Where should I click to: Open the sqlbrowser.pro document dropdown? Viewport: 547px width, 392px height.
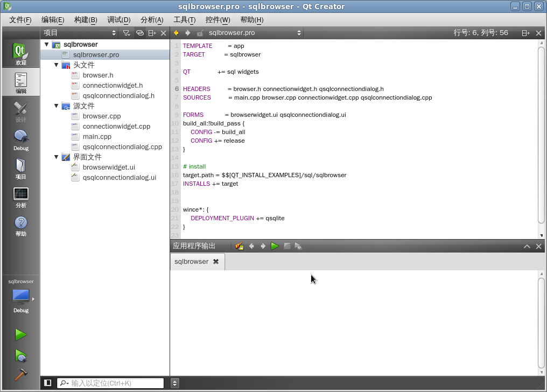click(x=255, y=33)
